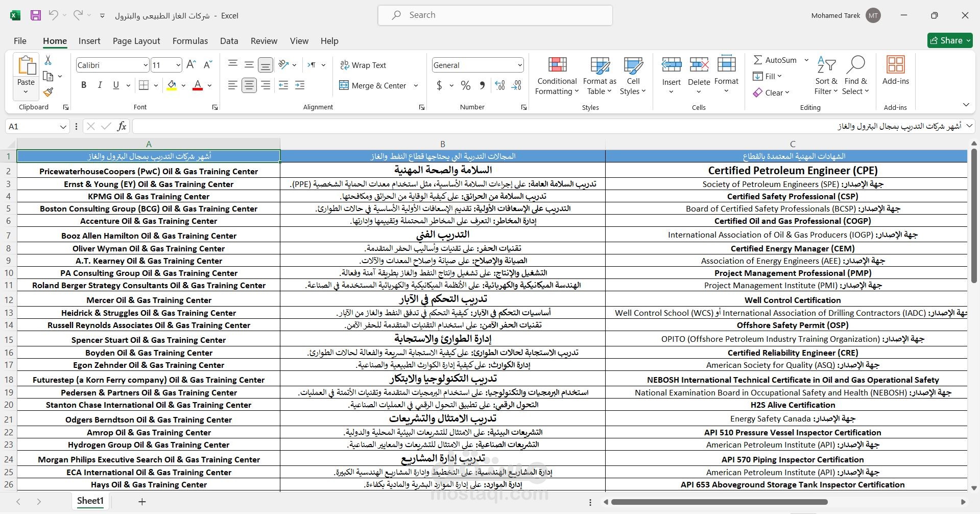Align cell text to the right

point(266,85)
